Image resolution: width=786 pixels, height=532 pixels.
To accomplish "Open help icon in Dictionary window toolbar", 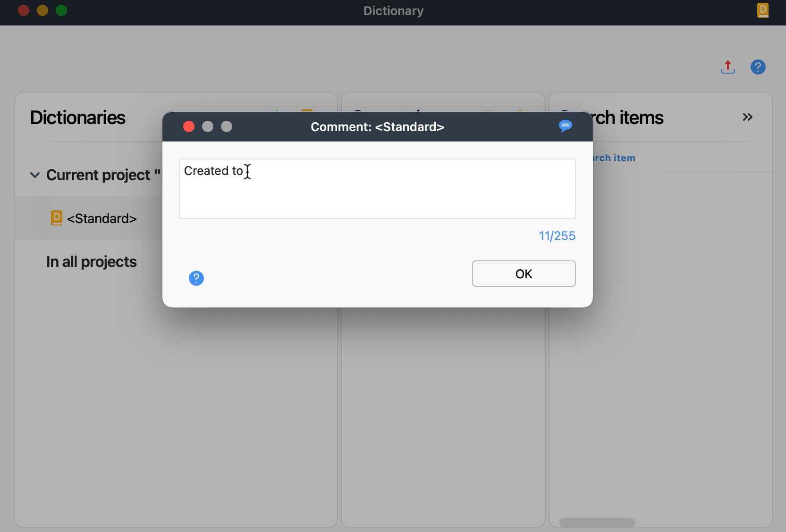I will 758,67.
